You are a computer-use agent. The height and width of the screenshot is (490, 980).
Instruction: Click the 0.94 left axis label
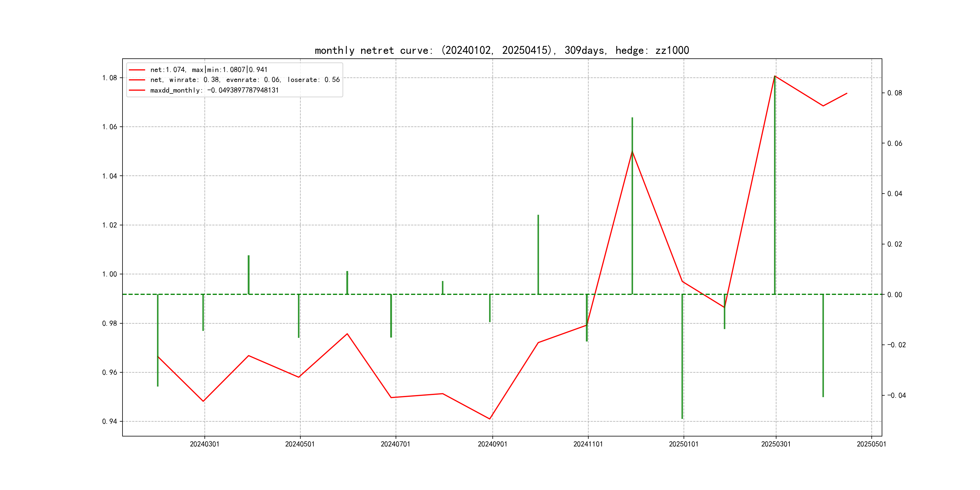point(109,422)
